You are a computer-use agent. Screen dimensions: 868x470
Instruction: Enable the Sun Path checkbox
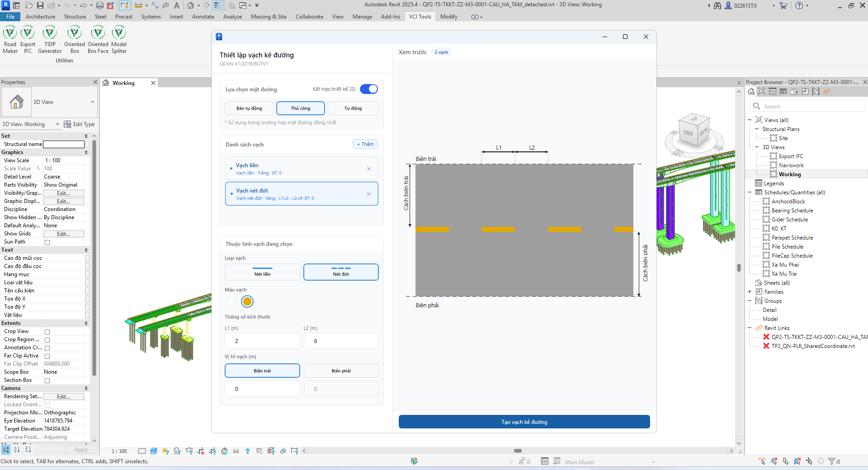pyautogui.click(x=47, y=242)
